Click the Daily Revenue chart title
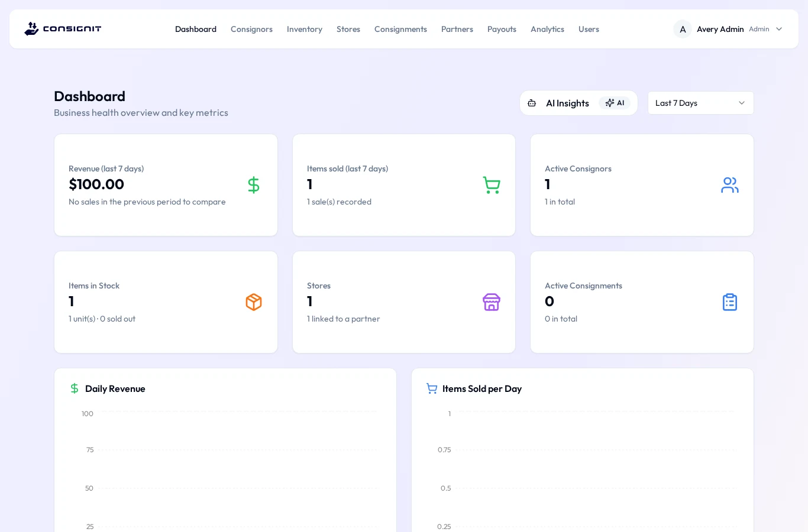808x532 pixels. [115, 388]
